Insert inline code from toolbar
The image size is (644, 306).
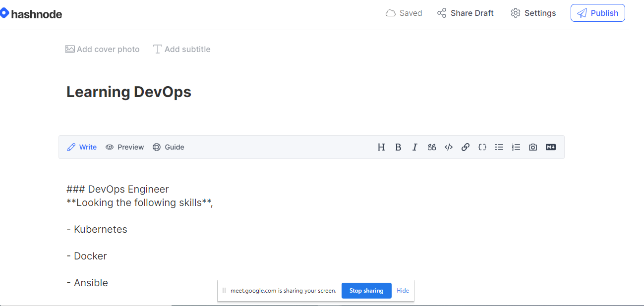[x=449, y=147]
